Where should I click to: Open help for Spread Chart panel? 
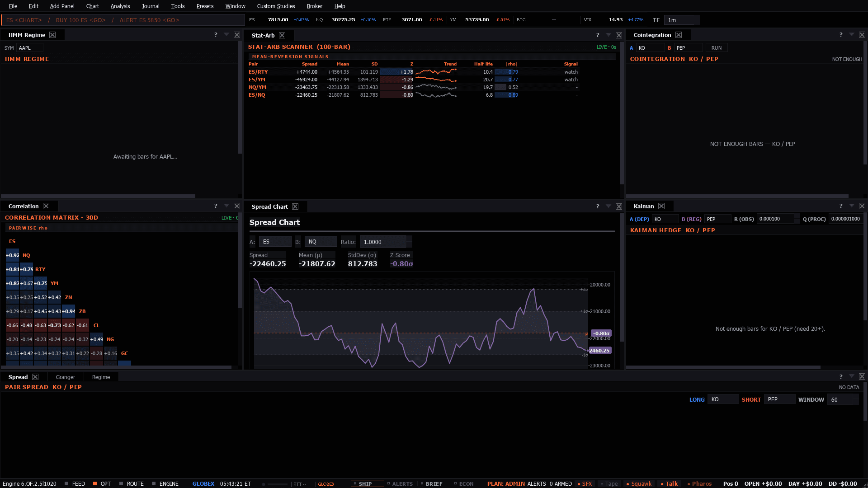(x=598, y=206)
